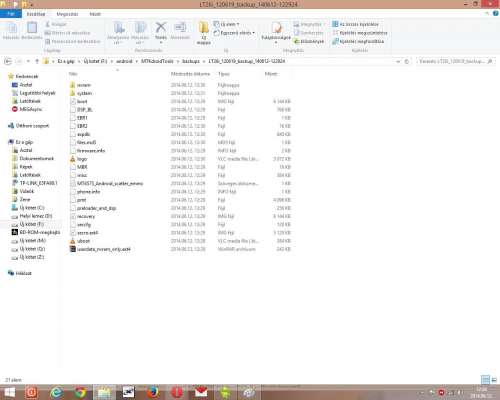Image resolution: width=500 pixels, height=400 pixels.
Task: Switch to the Nézet ribbon tab
Action: pyautogui.click(x=95, y=14)
